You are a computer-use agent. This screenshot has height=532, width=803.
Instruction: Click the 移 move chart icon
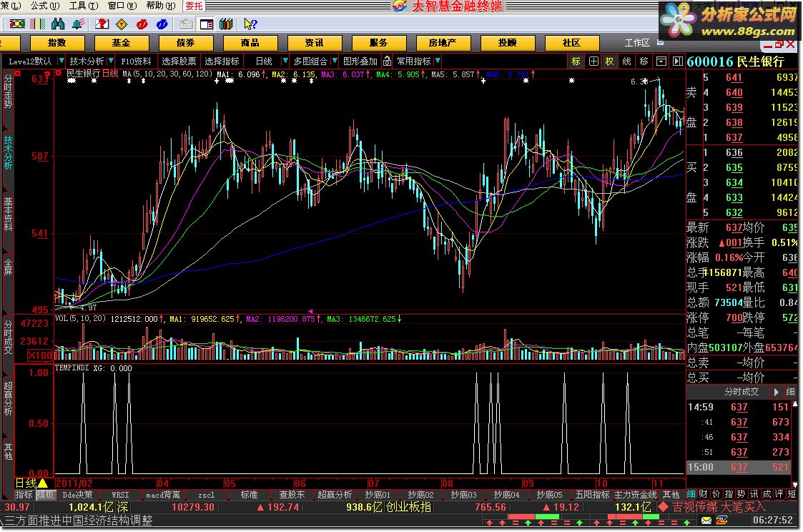(644, 61)
